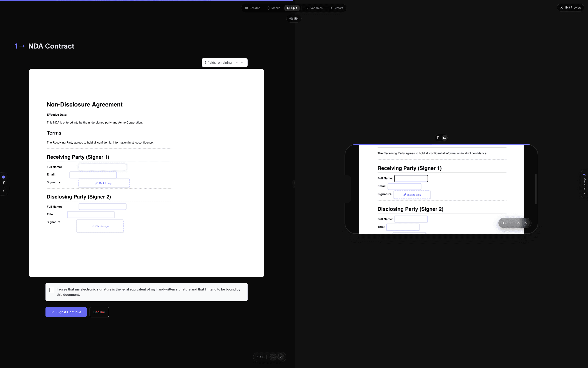Focus Signer 1 Full Name field in desktop view
This screenshot has height=368, width=588.
click(x=102, y=167)
